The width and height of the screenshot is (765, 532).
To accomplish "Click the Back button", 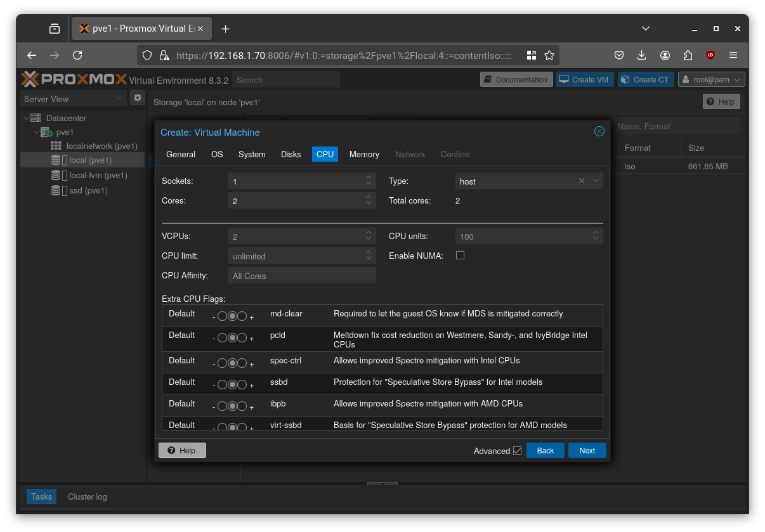I will pyautogui.click(x=545, y=450).
